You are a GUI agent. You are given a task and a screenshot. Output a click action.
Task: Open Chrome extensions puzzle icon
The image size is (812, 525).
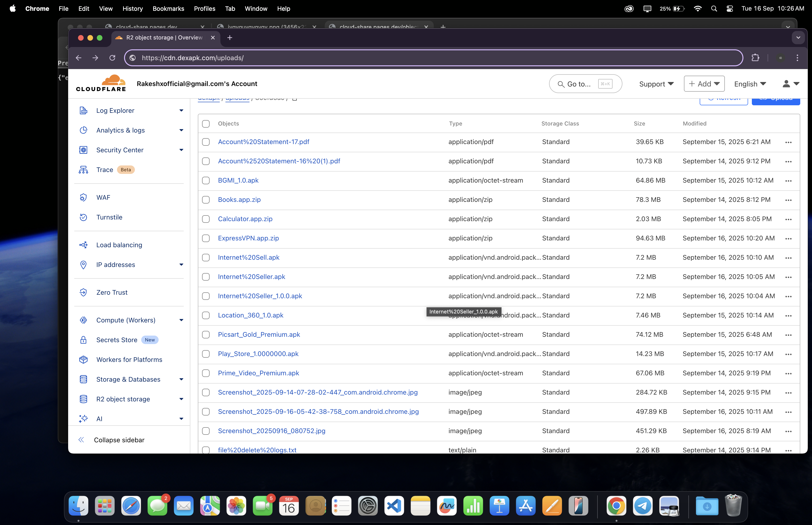[755, 58]
